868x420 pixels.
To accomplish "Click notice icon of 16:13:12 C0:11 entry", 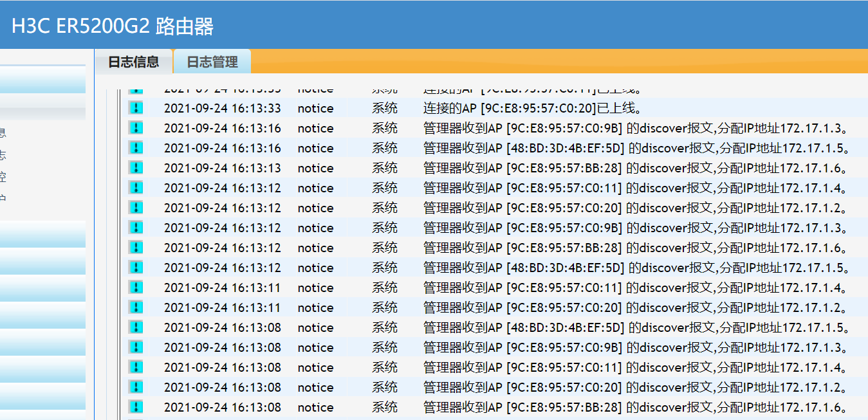I will coord(135,187).
